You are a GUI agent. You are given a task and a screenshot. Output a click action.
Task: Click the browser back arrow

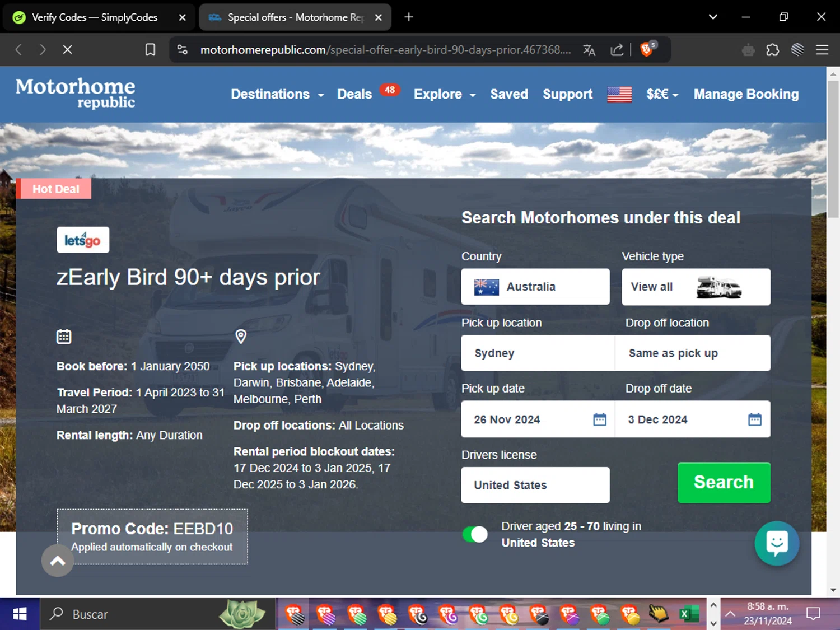coord(18,50)
